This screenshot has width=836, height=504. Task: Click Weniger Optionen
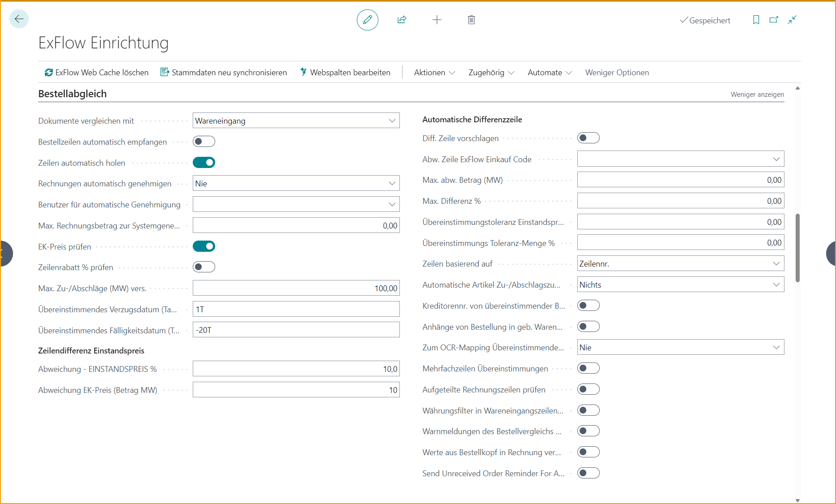pyautogui.click(x=617, y=72)
